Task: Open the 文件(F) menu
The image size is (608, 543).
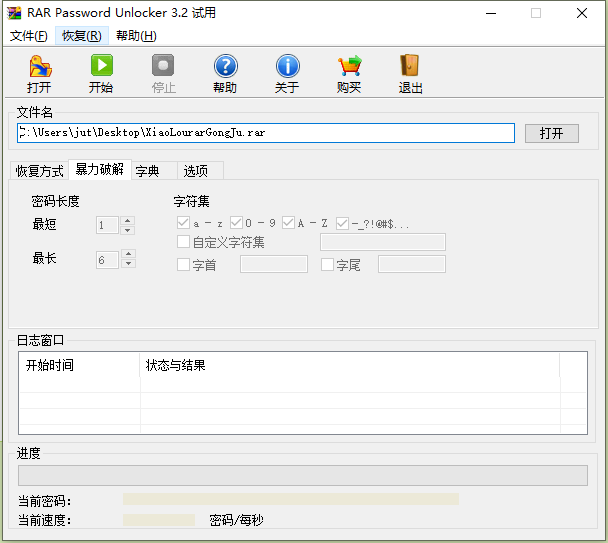Action: click(x=29, y=36)
